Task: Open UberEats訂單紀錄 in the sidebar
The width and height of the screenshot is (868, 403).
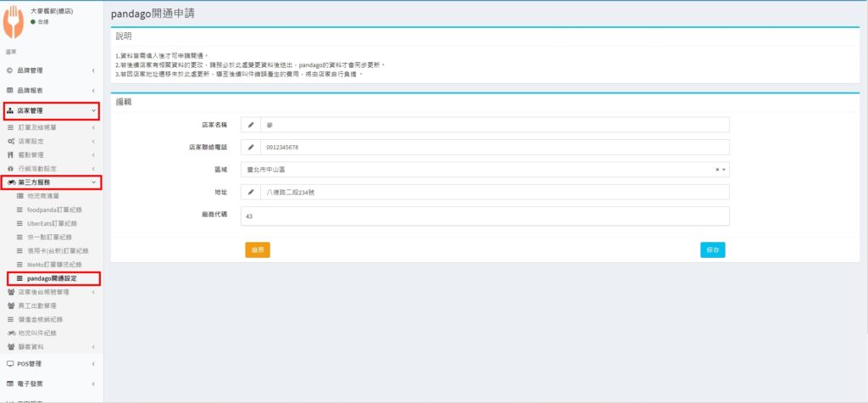Action: [54, 223]
